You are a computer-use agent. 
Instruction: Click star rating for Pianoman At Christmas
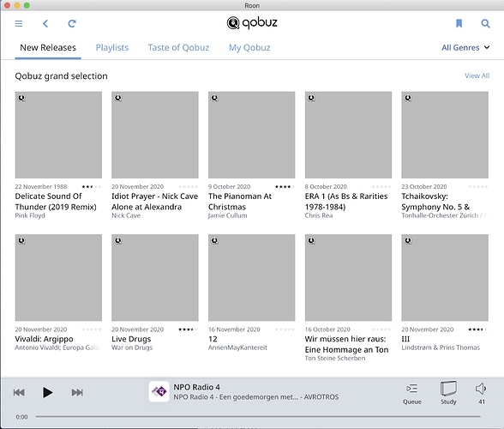click(x=285, y=187)
